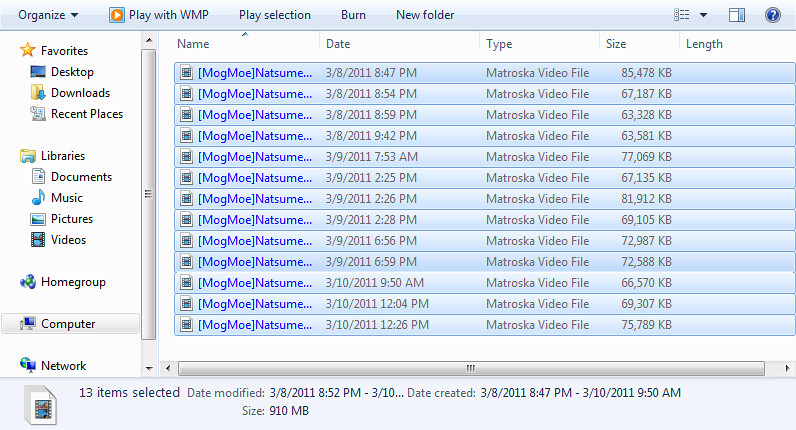796x430 pixels.
Task: Click file icon dated 3/9/2011 7:53 AM
Action: tap(186, 156)
